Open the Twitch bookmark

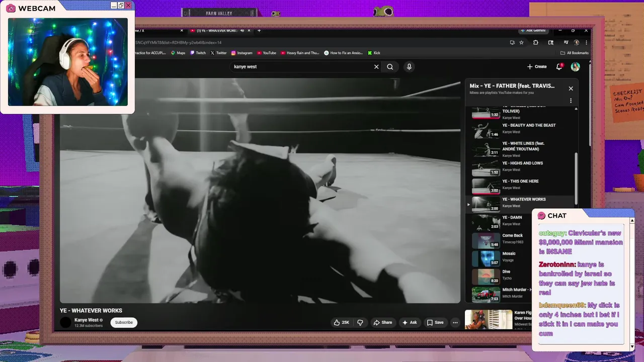[x=198, y=53]
